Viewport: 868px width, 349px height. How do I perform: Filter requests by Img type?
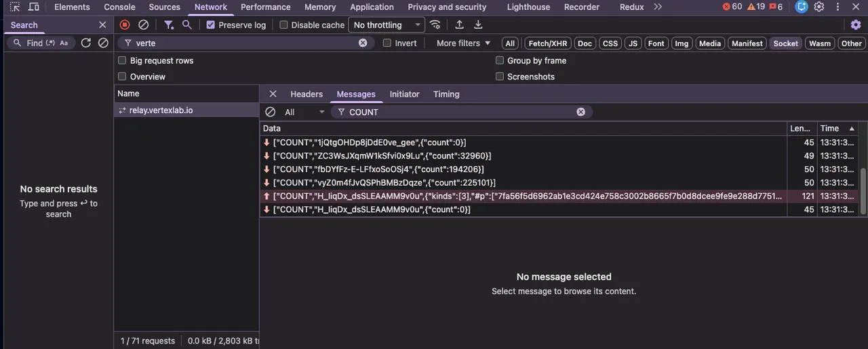[682, 43]
